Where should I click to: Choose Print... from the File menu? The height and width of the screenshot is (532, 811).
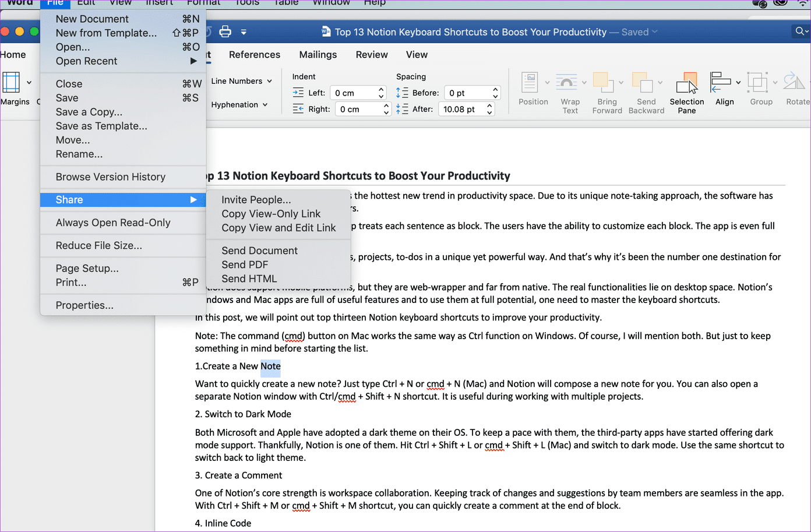point(123,282)
